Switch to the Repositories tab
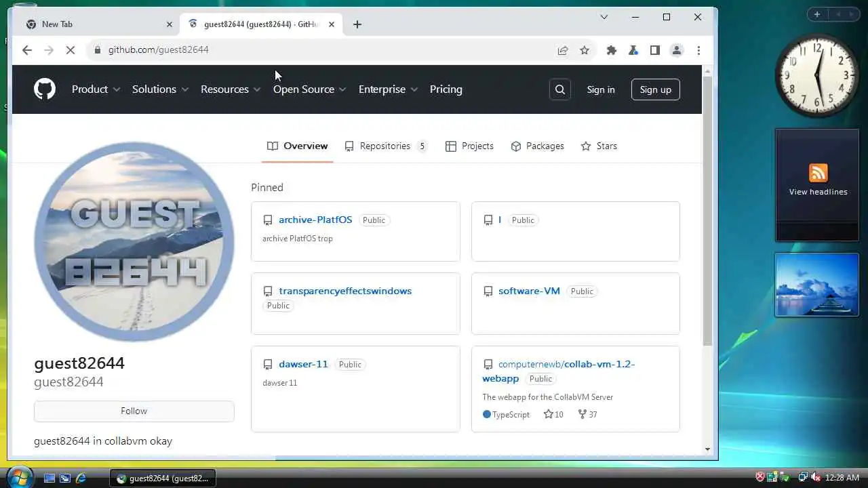 click(386, 146)
